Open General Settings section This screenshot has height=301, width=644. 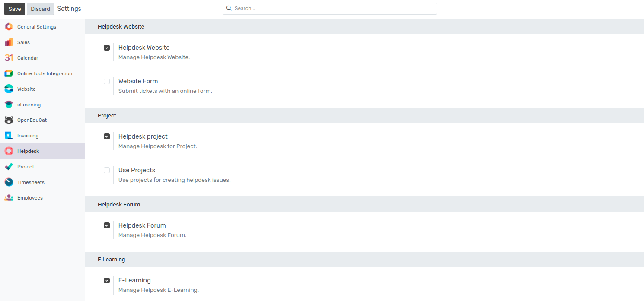42,27
